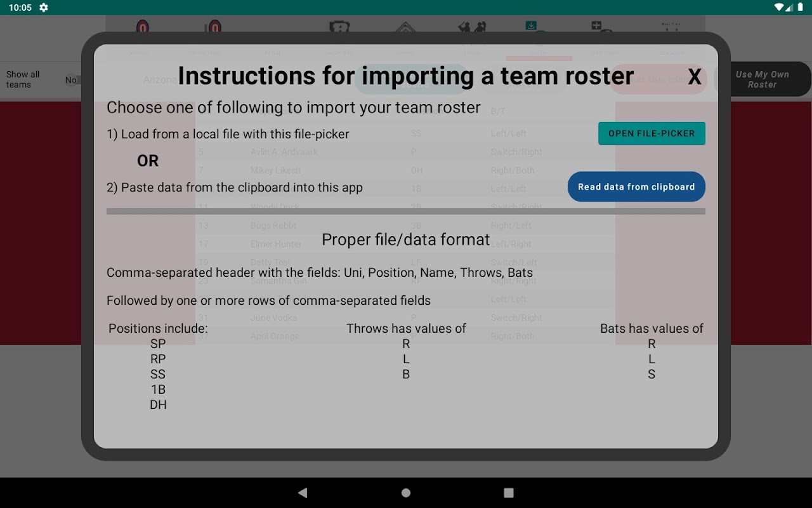Viewport: 812px width, 508px height.
Task: Click 'L' under Throws values
Action: pyautogui.click(x=406, y=359)
